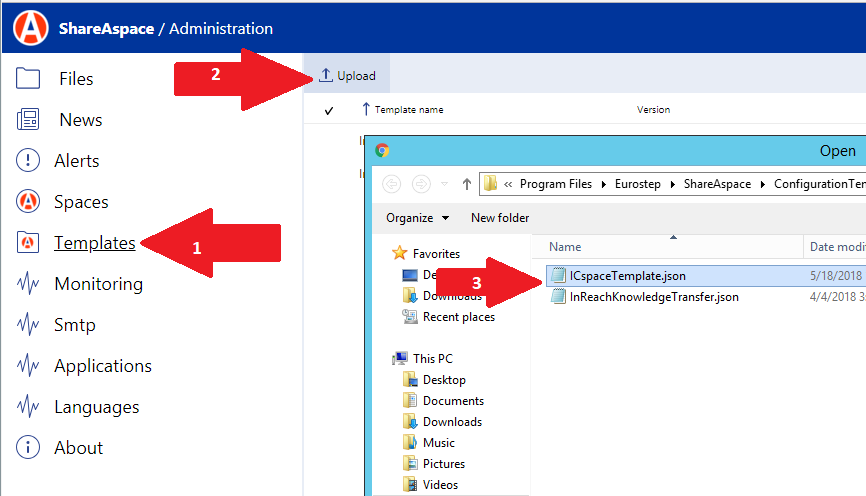Open the Files section icon
866x496 pixels.
click(x=28, y=78)
